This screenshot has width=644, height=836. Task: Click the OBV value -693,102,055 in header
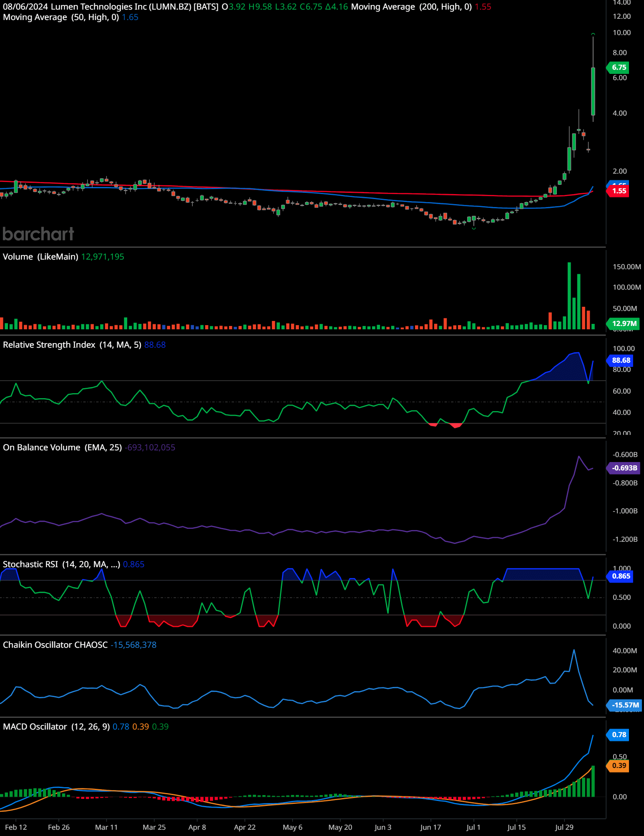tap(150, 447)
